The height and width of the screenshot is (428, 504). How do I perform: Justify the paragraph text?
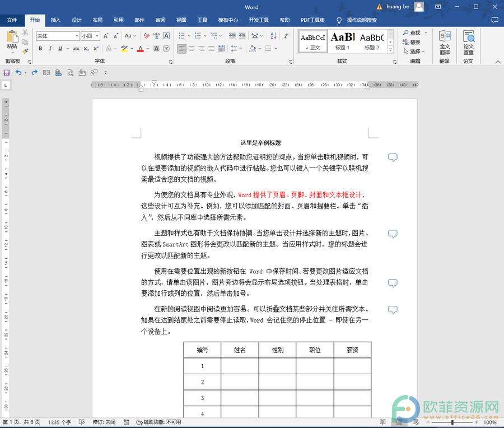(211, 49)
